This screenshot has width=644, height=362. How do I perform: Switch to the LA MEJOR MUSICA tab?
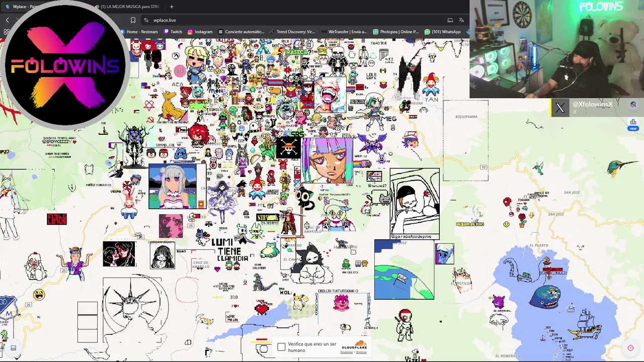tap(127, 7)
